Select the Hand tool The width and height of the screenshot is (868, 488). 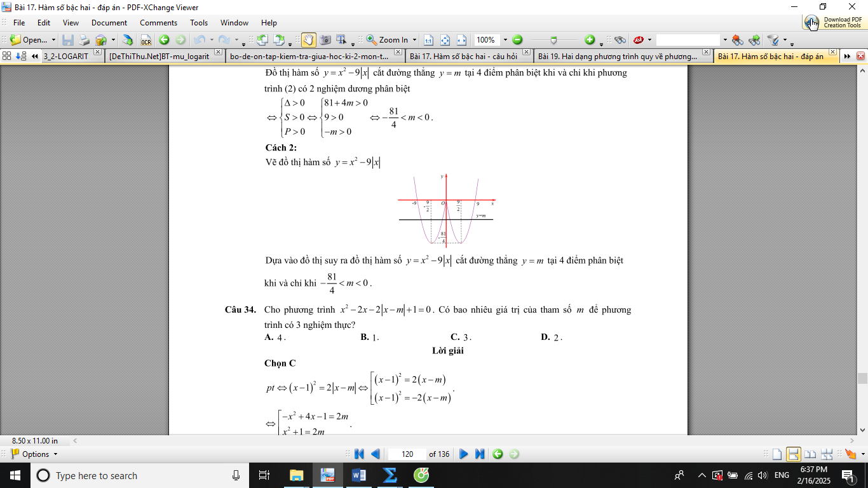pyautogui.click(x=308, y=40)
